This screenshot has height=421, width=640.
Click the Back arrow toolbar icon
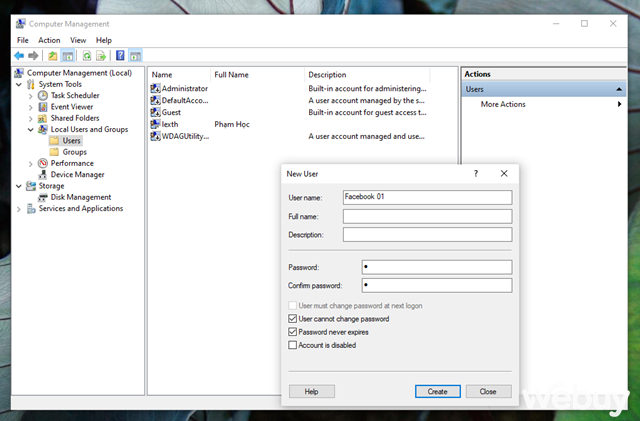pos(19,56)
